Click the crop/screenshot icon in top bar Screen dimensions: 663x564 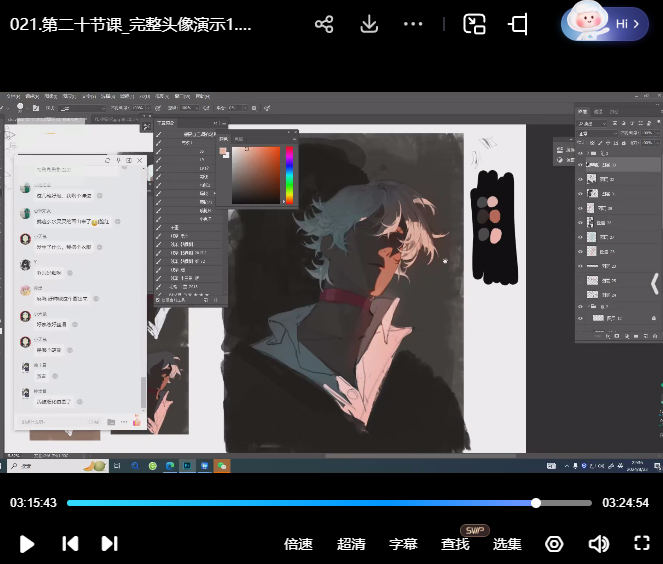click(518, 25)
